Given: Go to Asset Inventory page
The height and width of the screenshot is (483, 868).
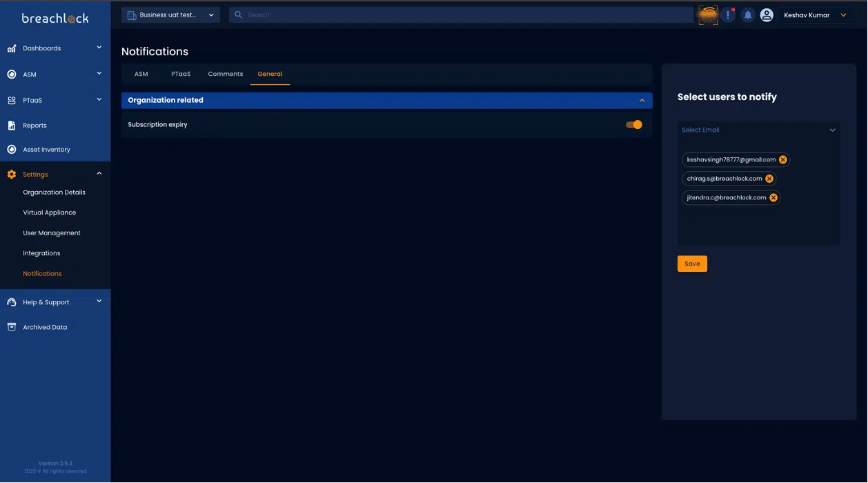Looking at the screenshot, I should [x=46, y=150].
